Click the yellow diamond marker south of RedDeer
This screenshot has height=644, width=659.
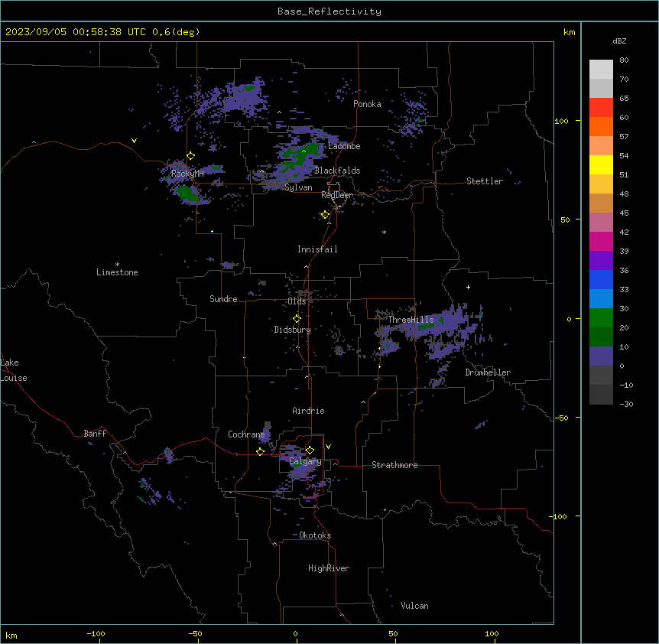(325, 215)
